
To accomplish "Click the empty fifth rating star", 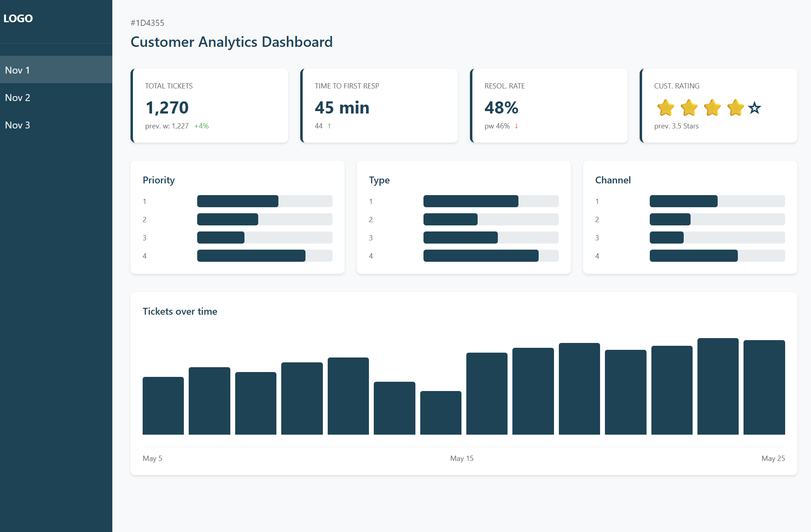I will tap(754, 108).
